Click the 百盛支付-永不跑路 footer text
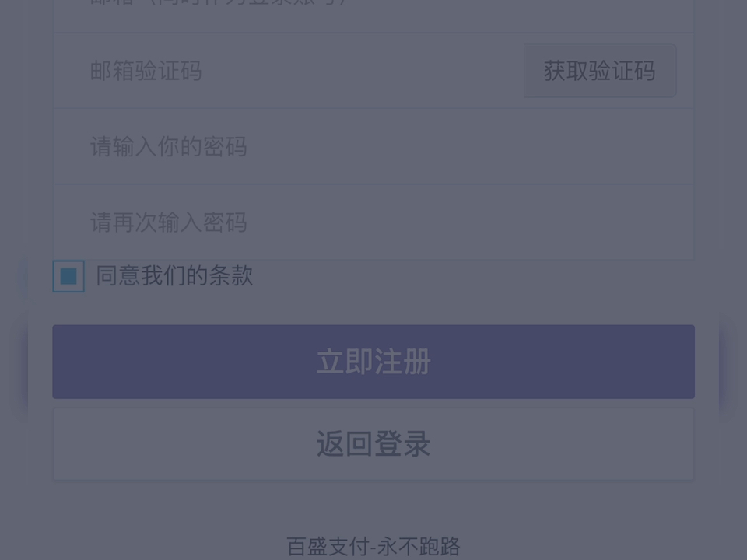This screenshot has height=560, width=747. click(x=373, y=546)
